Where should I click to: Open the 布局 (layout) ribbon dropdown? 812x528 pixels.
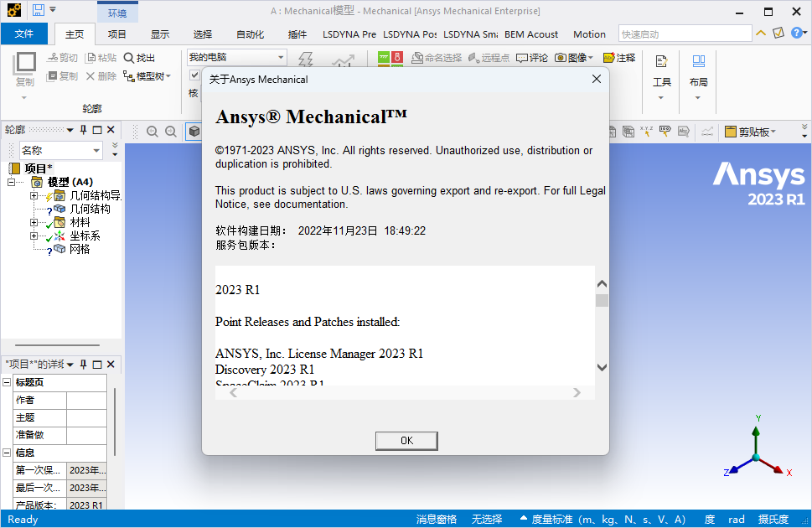point(698,77)
